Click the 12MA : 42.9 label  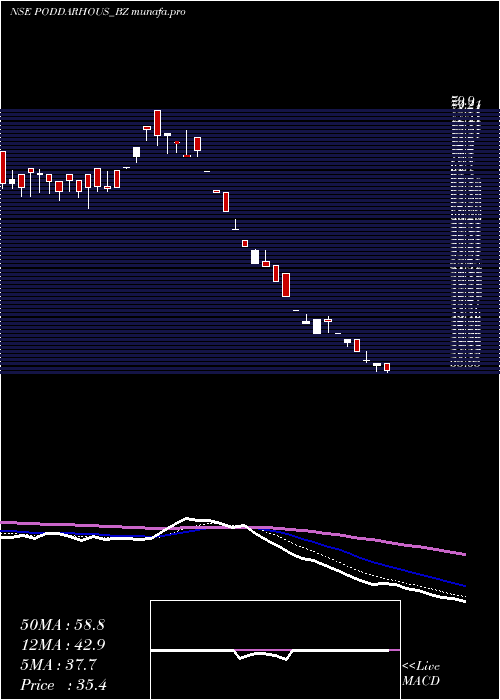63,645
